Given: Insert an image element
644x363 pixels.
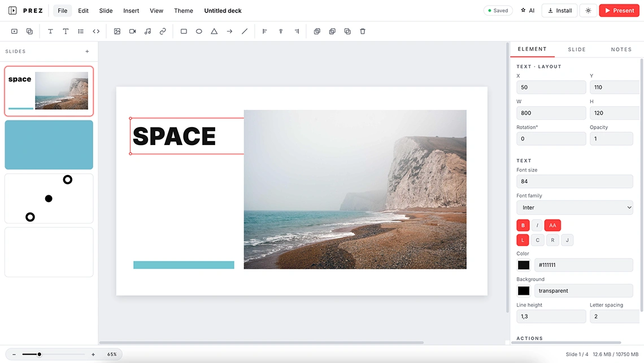Looking at the screenshot, I should [x=117, y=31].
